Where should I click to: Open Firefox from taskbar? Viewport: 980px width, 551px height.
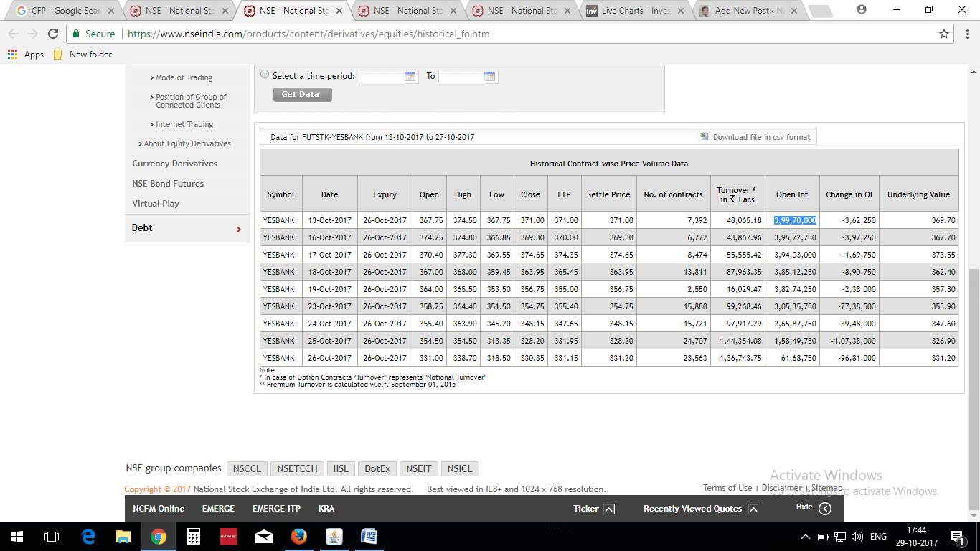(x=299, y=537)
